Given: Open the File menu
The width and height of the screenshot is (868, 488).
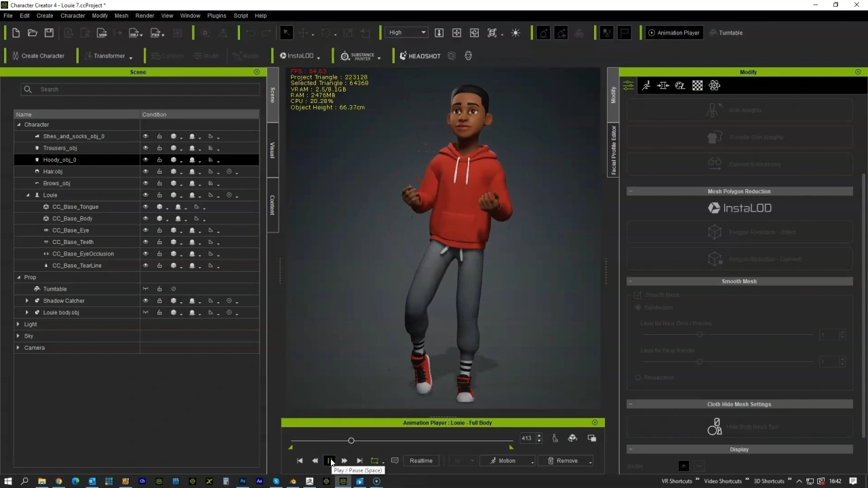Looking at the screenshot, I should (8, 16).
